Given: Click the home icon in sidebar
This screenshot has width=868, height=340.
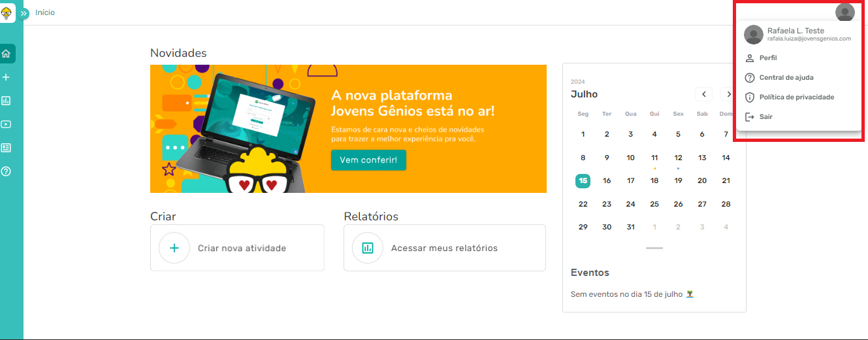Looking at the screenshot, I should pos(7,54).
